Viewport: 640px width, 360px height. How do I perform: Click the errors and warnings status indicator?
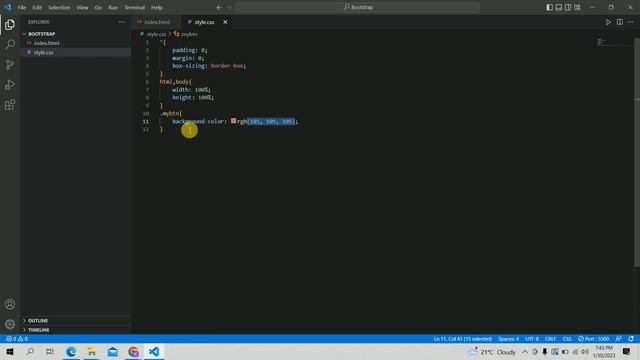[x=17, y=339]
